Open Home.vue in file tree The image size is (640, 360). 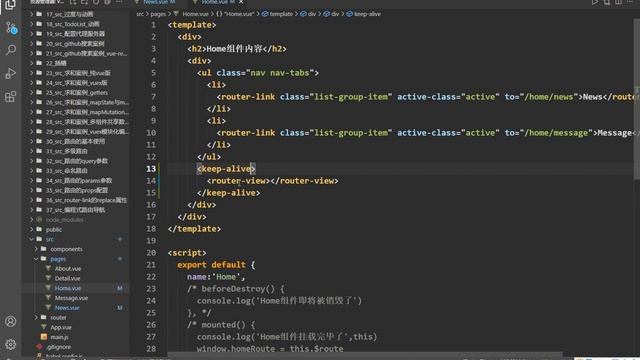(x=68, y=288)
